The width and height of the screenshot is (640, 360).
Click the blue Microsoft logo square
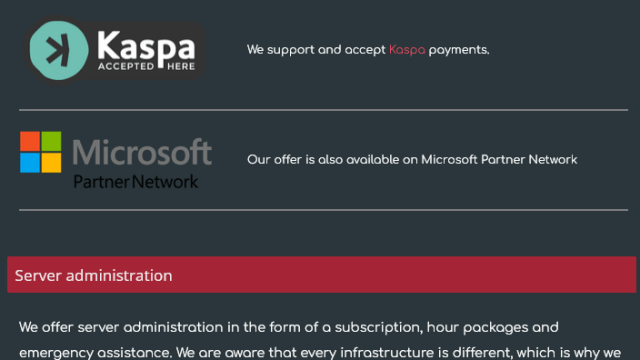tap(30, 163)
